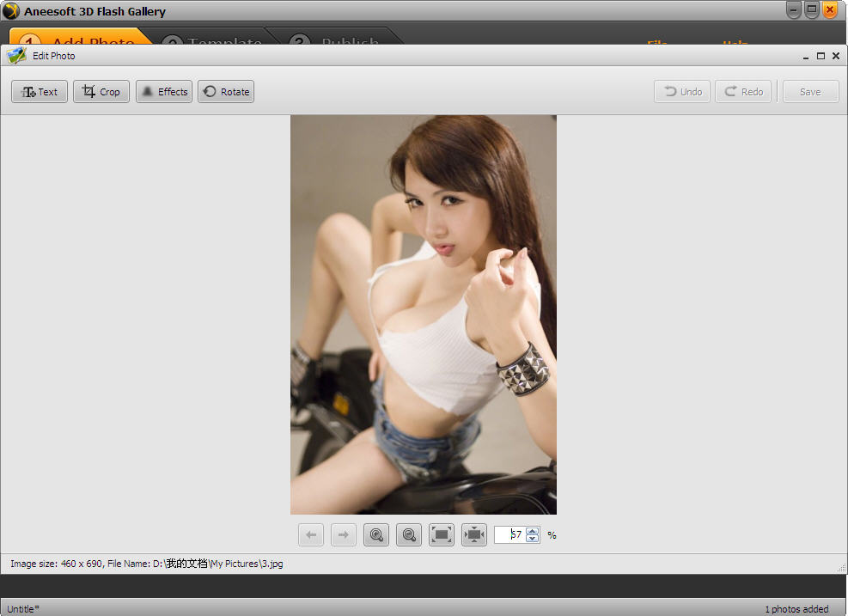Viewport: 848px width, 616px height.
Task: Go to previous photo with left arrow
Action: 311,535
